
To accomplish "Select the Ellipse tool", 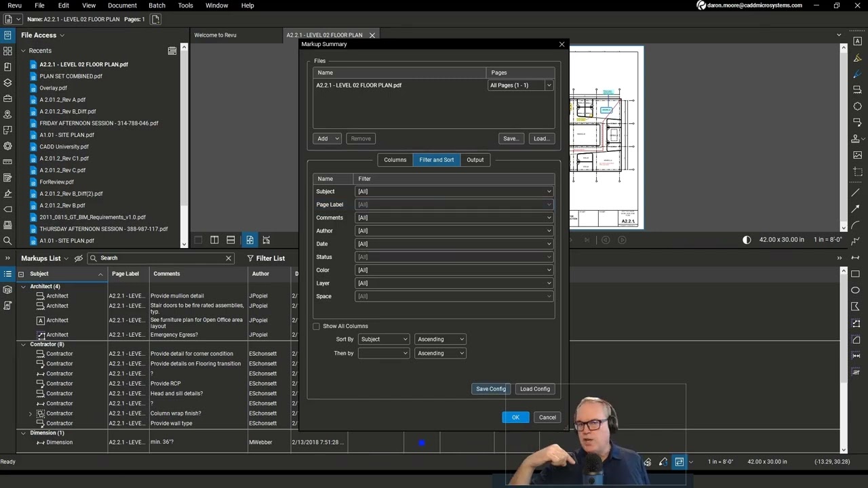I will 856,290.
